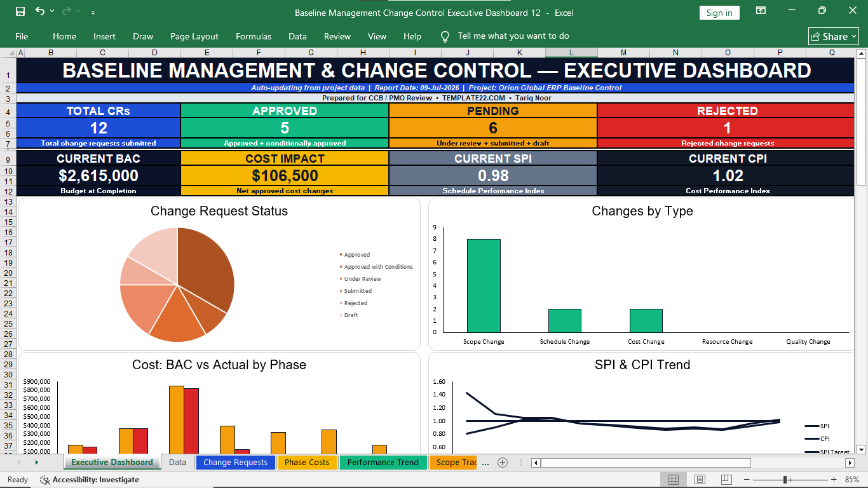Click the Rejected legend entry in pie chart

354,303
